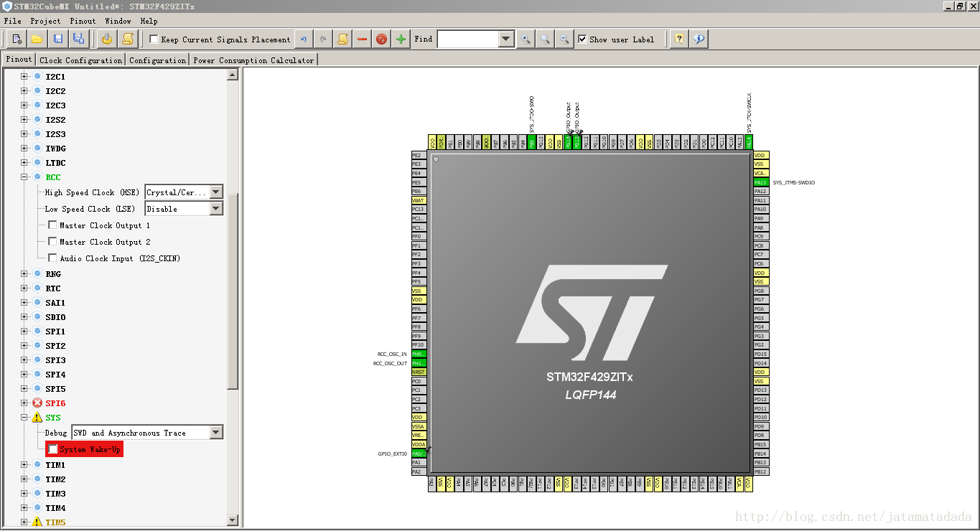The image size is (980, 531).
Task: Expand the SPI1 tree node
Action: (x=24, y=332)
